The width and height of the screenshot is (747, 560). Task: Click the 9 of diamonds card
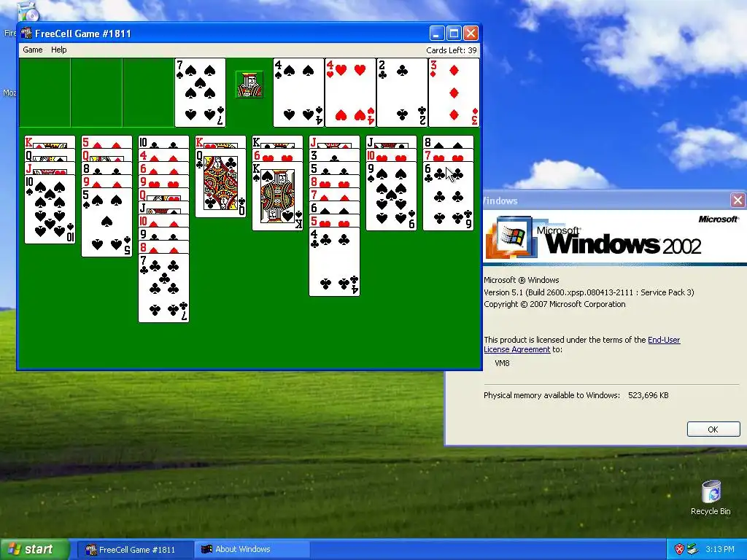click(x=107, y=182)
